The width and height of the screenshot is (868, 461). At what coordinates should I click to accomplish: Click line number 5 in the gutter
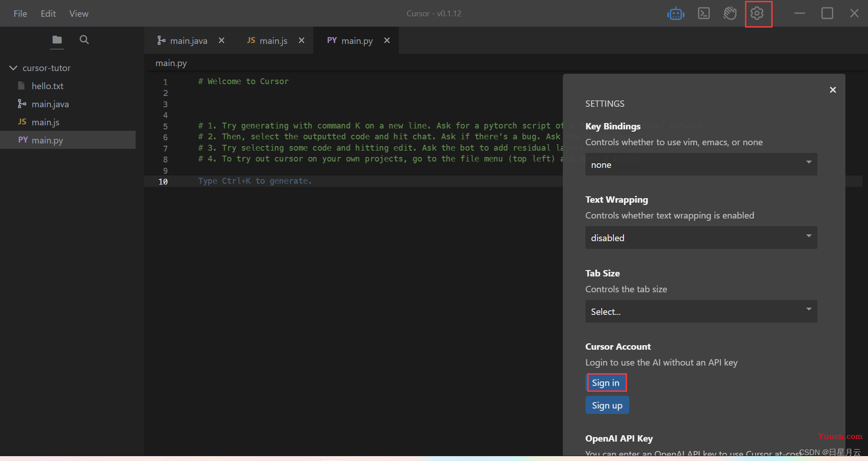tap(165, 126)
